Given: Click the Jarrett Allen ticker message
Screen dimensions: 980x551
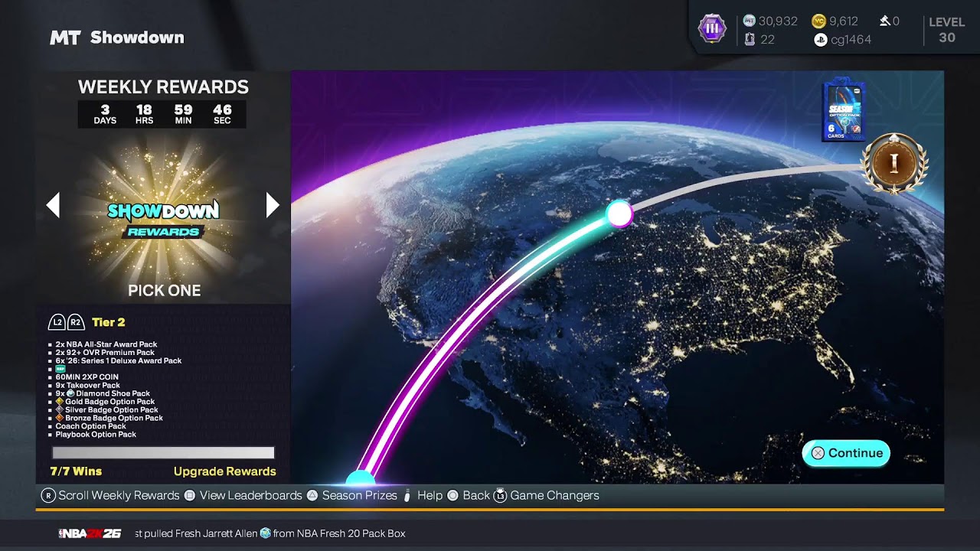Looking at the screenshot, I should 270,533.
